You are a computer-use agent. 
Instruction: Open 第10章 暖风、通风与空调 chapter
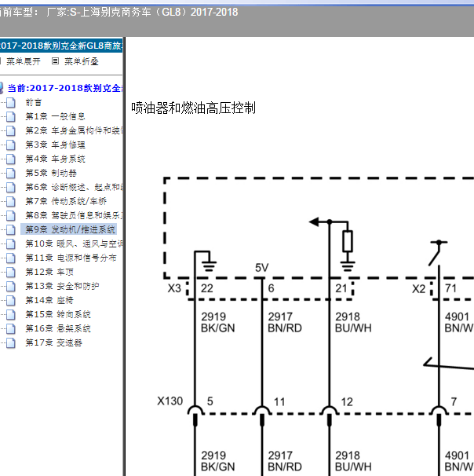[74, 243]
